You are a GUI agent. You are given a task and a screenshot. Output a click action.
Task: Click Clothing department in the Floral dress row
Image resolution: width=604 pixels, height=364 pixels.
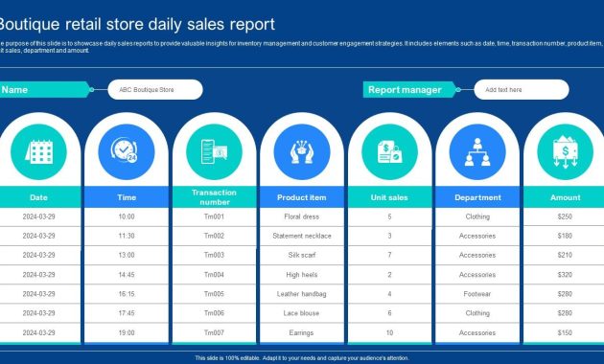(x=477, y=216)
